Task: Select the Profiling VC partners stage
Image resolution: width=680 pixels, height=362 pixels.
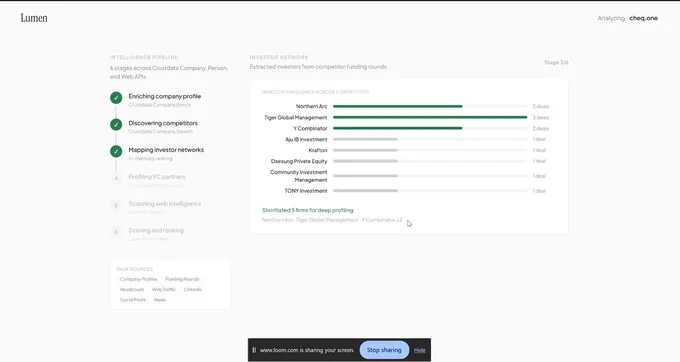Action: point(157,177)
